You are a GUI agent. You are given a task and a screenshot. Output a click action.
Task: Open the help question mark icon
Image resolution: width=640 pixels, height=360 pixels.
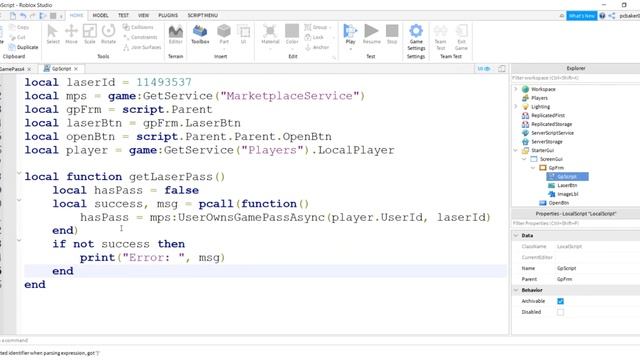(602, 16)
